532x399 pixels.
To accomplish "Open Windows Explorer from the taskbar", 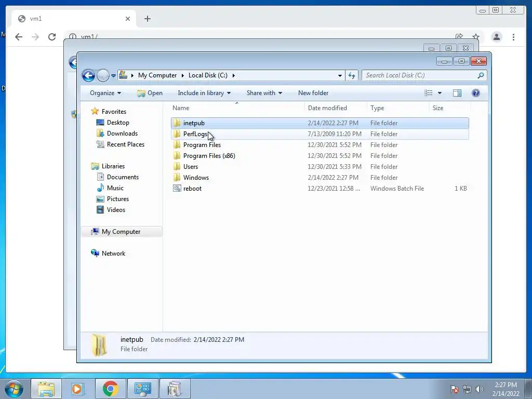I will 46,389.
